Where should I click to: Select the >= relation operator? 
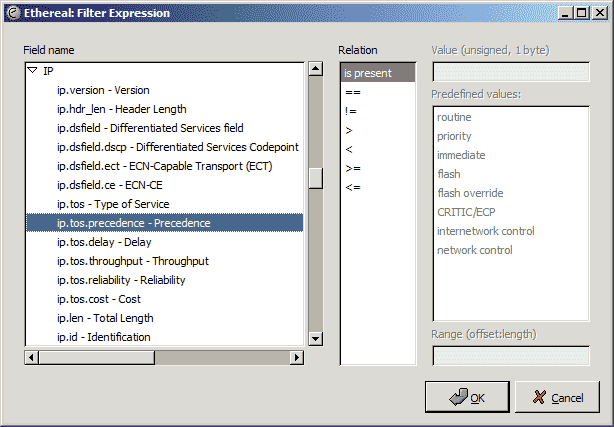point(378,168)
